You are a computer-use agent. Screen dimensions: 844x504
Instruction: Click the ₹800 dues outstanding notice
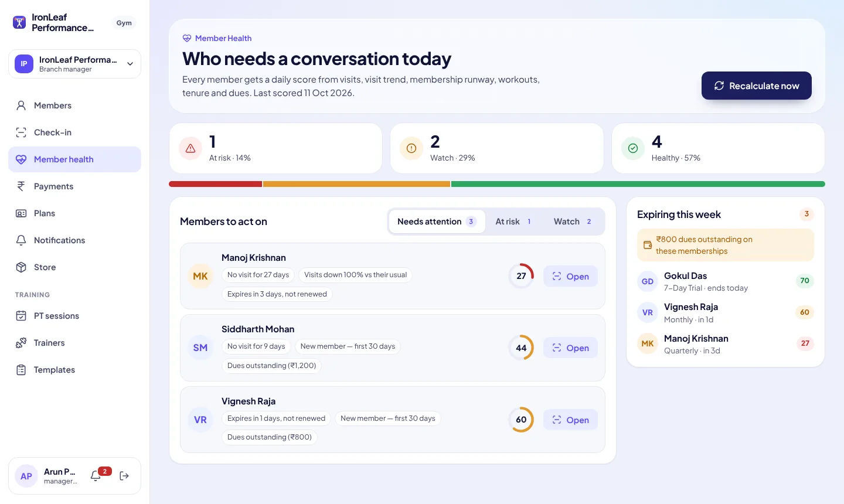pyautogui.click(x=726, y=245)
